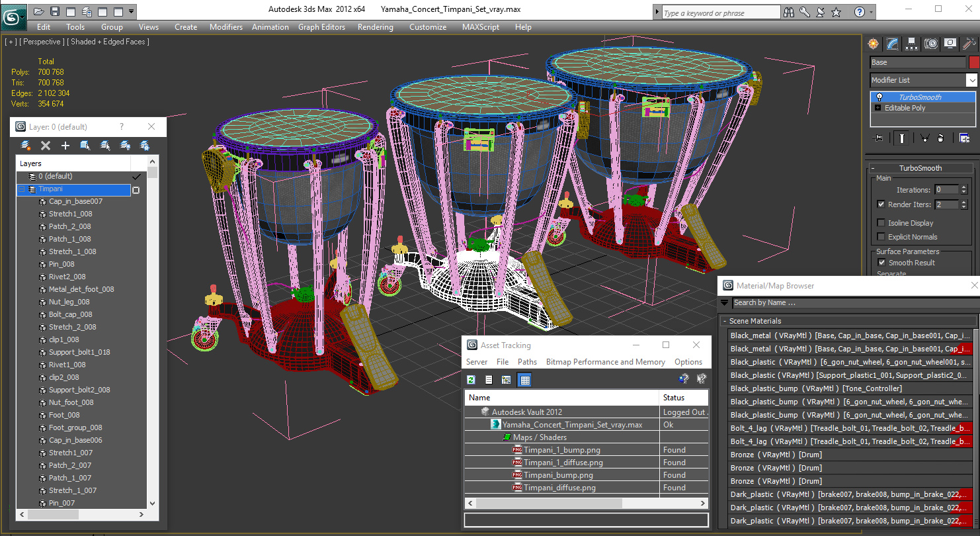Screen dimensions: 980x536
Task: Toggle the Render Iters checkbox
Action: point(881,204)
